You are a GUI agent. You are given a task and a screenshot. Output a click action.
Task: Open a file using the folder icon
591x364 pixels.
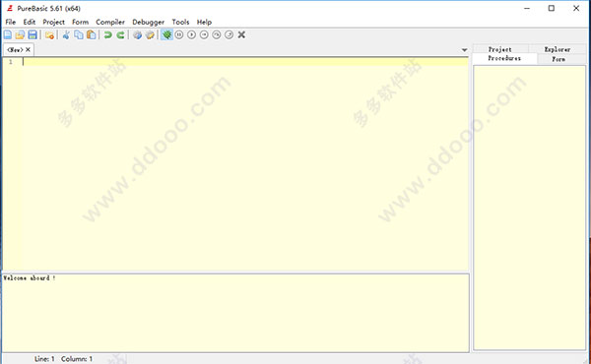point(20,35)
